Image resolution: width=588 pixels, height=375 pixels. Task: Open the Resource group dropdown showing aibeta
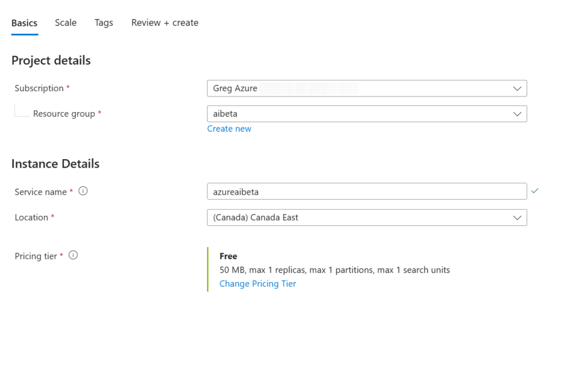[366, 114]
